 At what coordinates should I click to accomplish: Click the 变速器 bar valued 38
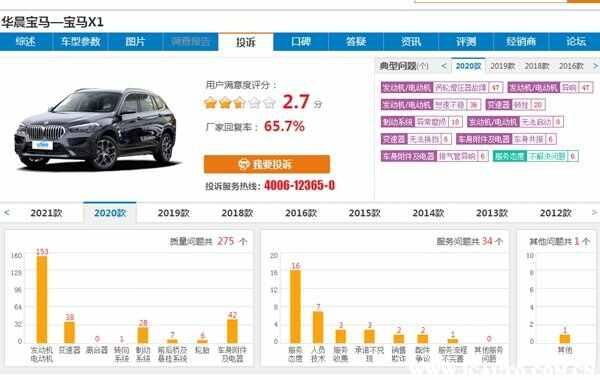69,332
